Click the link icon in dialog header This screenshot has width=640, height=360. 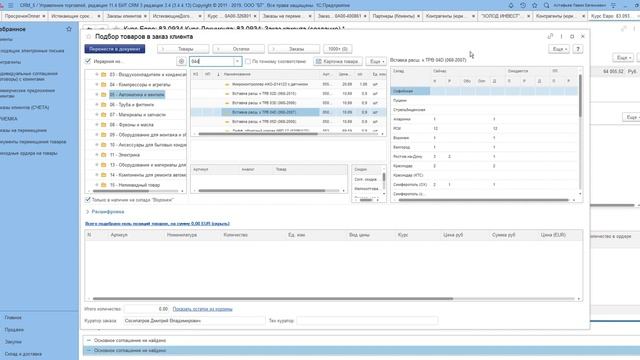pos(550,36)
